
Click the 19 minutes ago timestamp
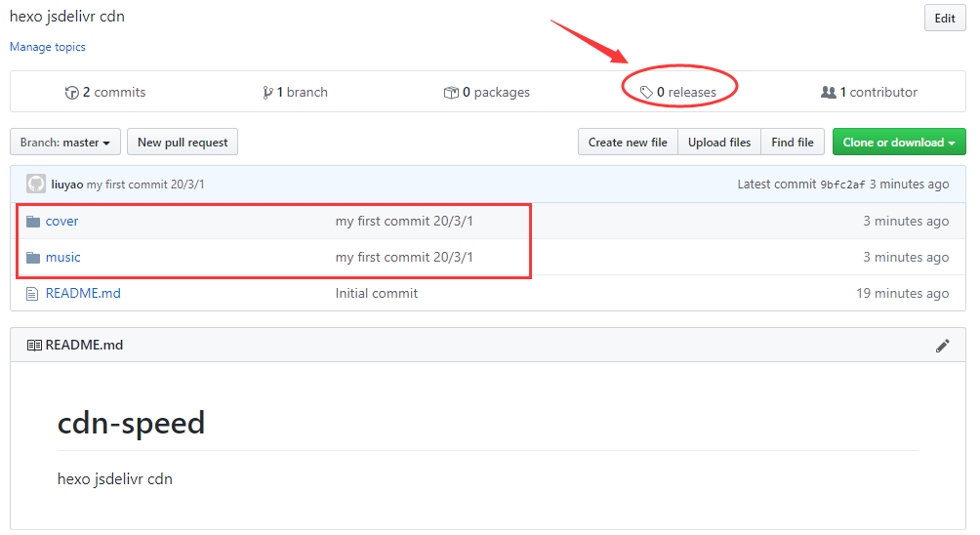(x=903, y=294)
